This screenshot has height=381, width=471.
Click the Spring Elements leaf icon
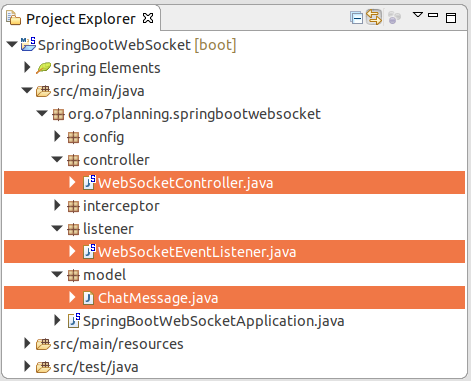click(43, 68)
